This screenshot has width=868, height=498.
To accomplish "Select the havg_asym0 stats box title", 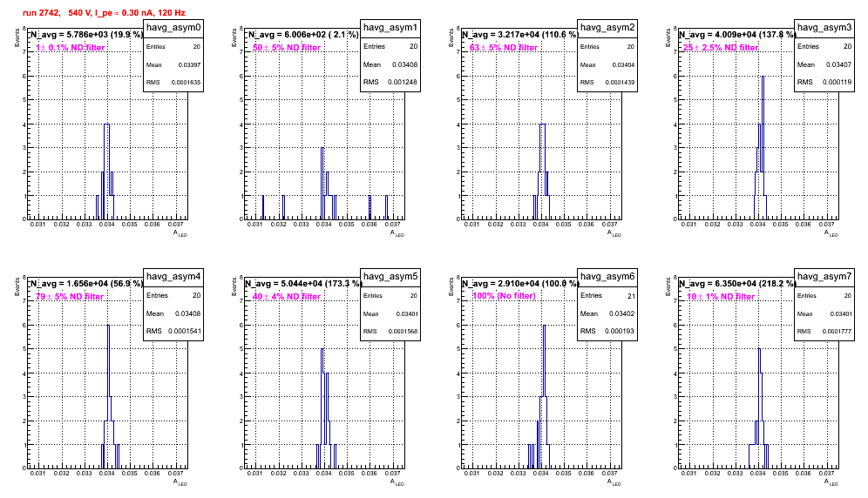I will pyautogui.click(x=173, y=28).
